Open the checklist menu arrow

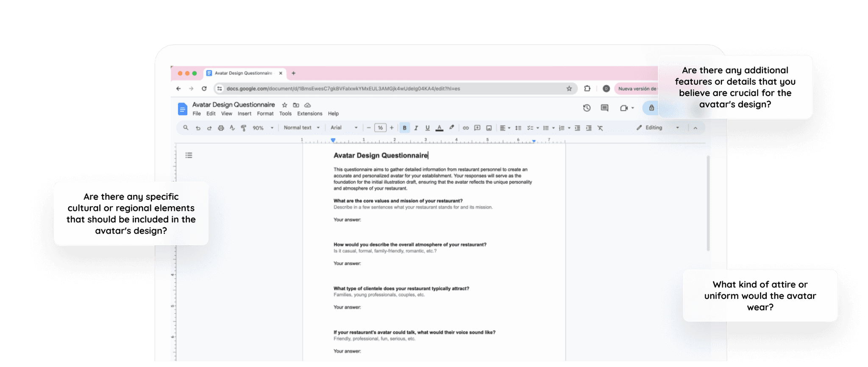(x=538, y=128)
